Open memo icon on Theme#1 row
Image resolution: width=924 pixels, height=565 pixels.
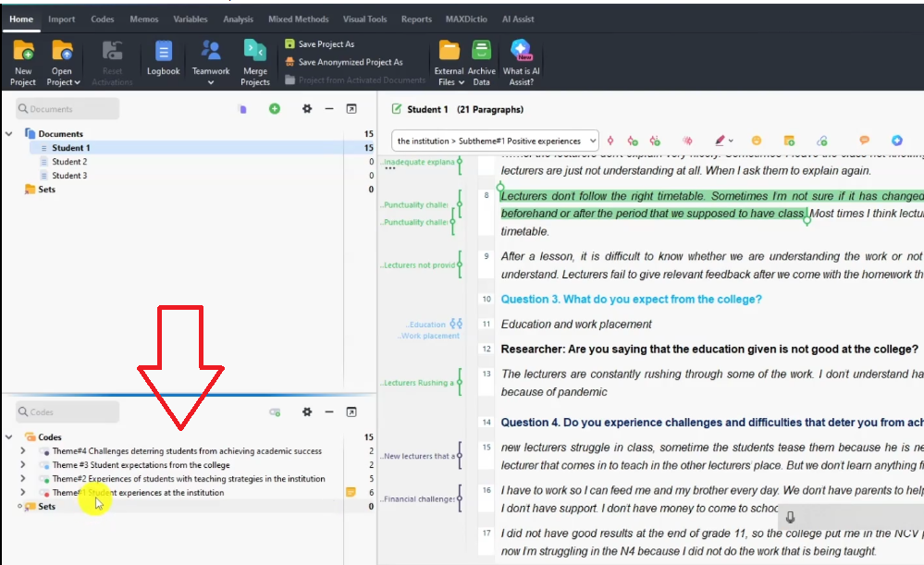[x=351, y=492]
